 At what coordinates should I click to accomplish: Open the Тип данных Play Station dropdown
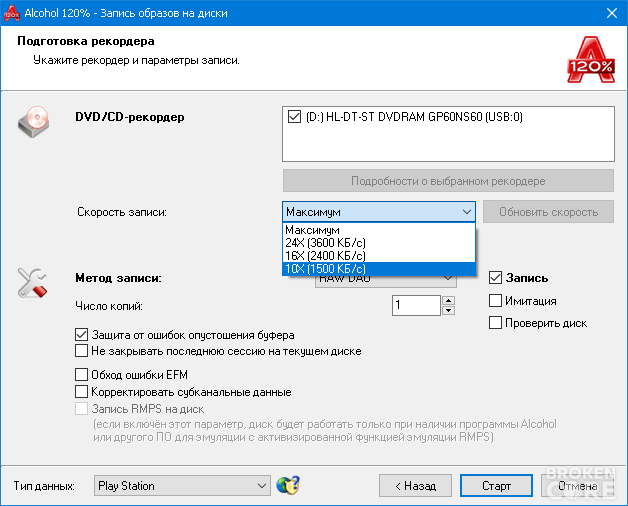pos(182,486)
